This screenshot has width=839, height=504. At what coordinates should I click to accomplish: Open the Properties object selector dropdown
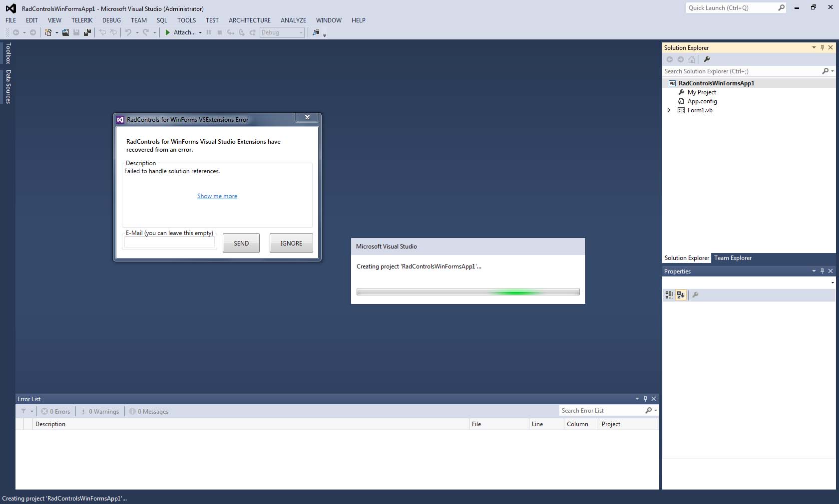point(832,282)
